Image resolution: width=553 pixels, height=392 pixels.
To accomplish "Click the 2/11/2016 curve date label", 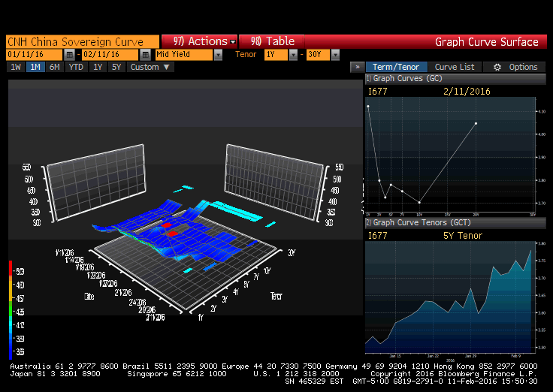I will (467, 92).
